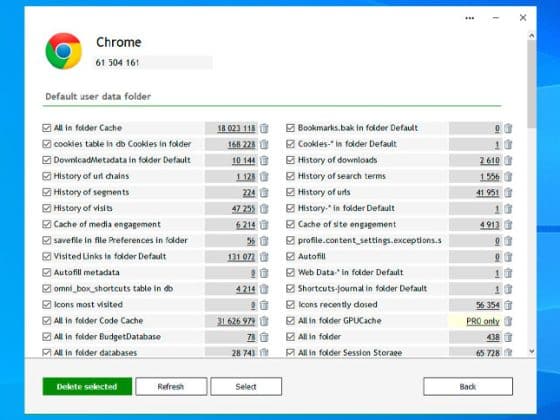Viewport: 560px width, 420px height.
Task: Open the three-dots more options menu
Action: [x=470, y=18]
